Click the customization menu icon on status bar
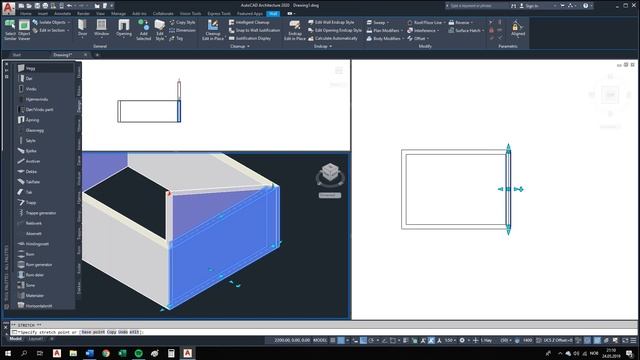The height and width of the screenshot is (360, 640). [633, 340]
